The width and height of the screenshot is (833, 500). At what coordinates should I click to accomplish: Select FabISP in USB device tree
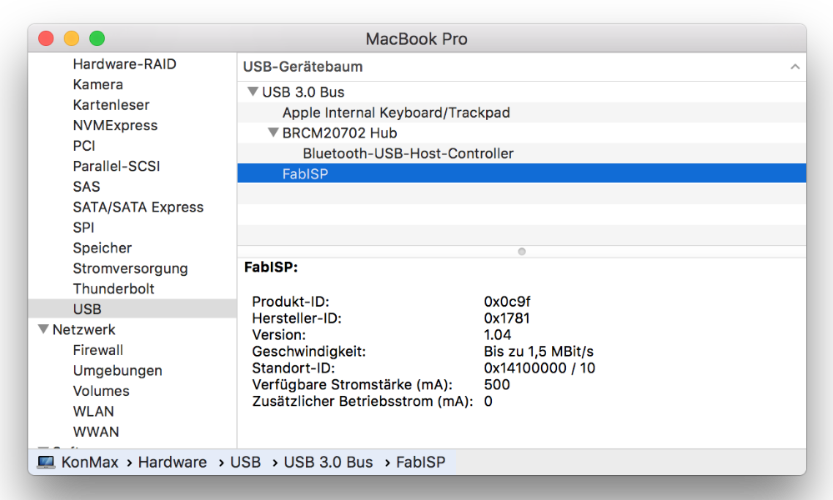pyautogui.click(x=521, y=174)
